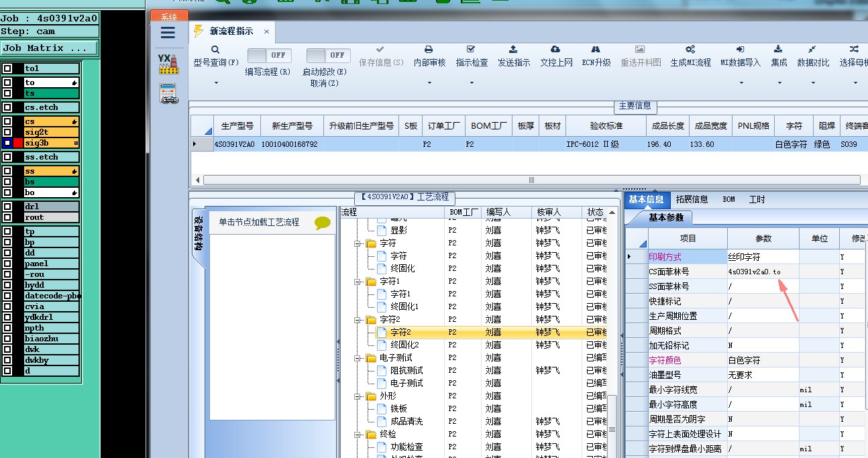The height and width of the screenshot is (458, 868).
Task: Switch to the 工时 tab
Action: [757, 199]
